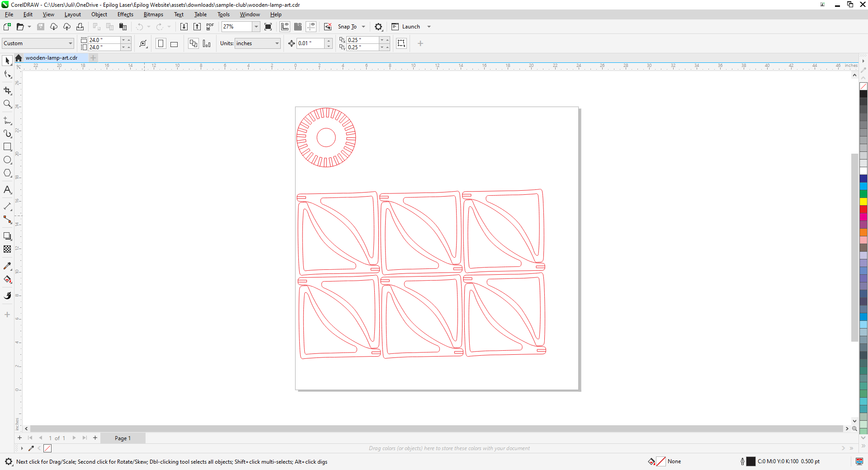Select the yellow color swatch

click(x=863, y=202)
